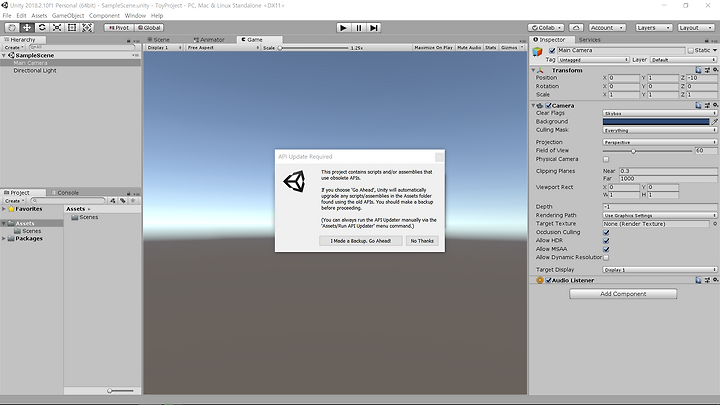Save search favorite star in Project
Screen dimensions: 720x405
(133, 201)
